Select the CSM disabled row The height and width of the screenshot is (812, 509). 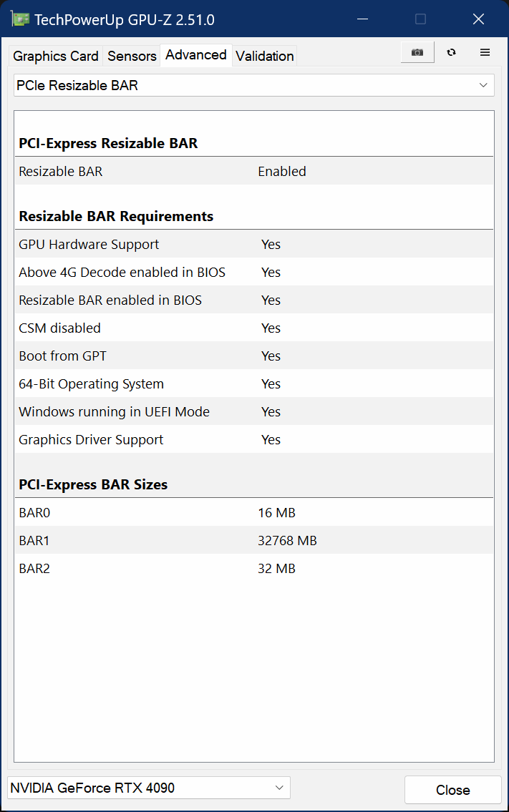(x=253, y=328)
